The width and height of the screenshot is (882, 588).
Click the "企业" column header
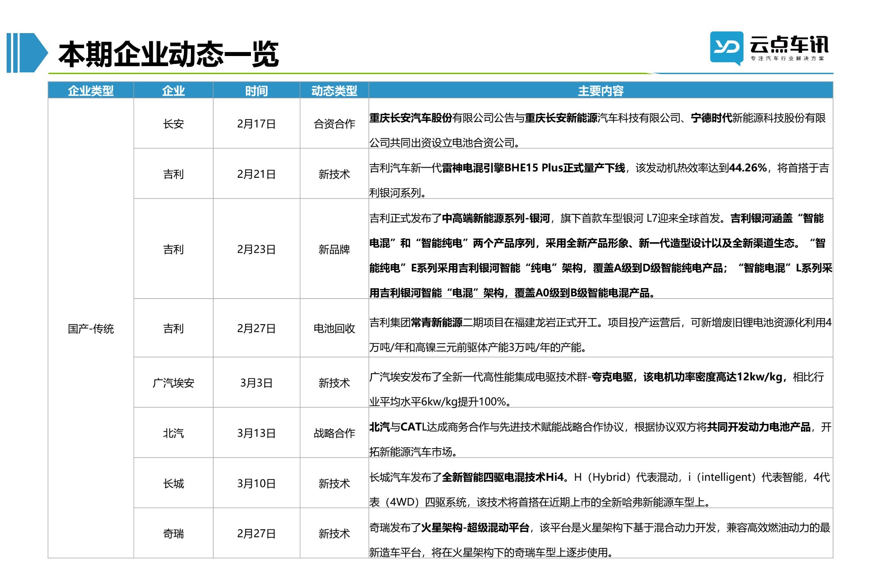pos(173,90)
